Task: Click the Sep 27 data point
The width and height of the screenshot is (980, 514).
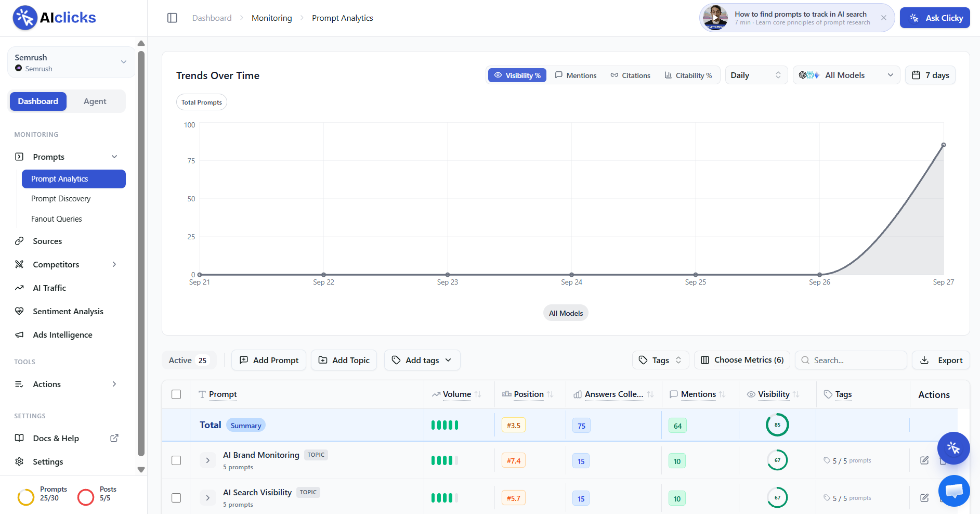Action: pos(944,145)
